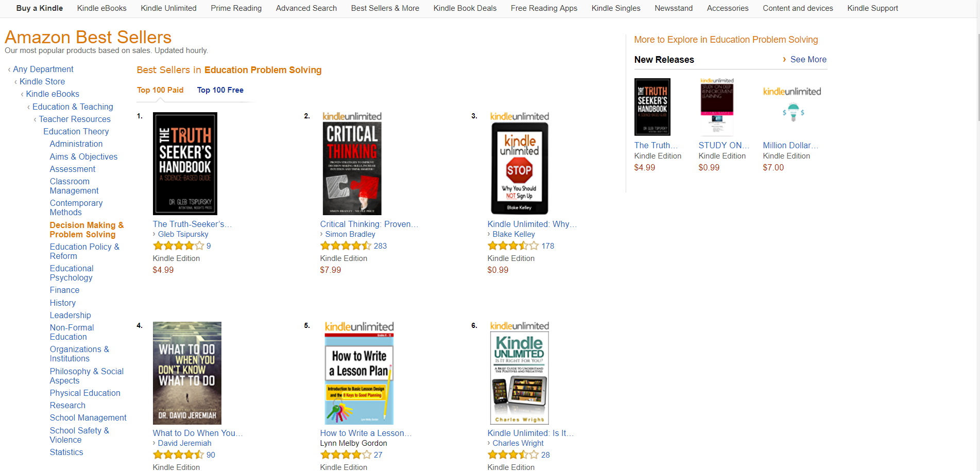Click star rating of Critical Thinking book
This screenshot has width=980, height=471.
click(346, 246)
